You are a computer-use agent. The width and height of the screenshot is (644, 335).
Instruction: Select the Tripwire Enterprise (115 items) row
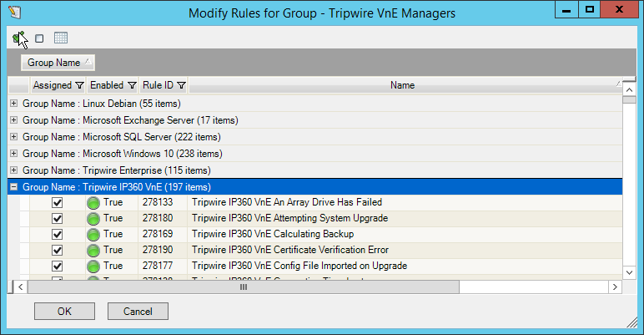(315, 170)
